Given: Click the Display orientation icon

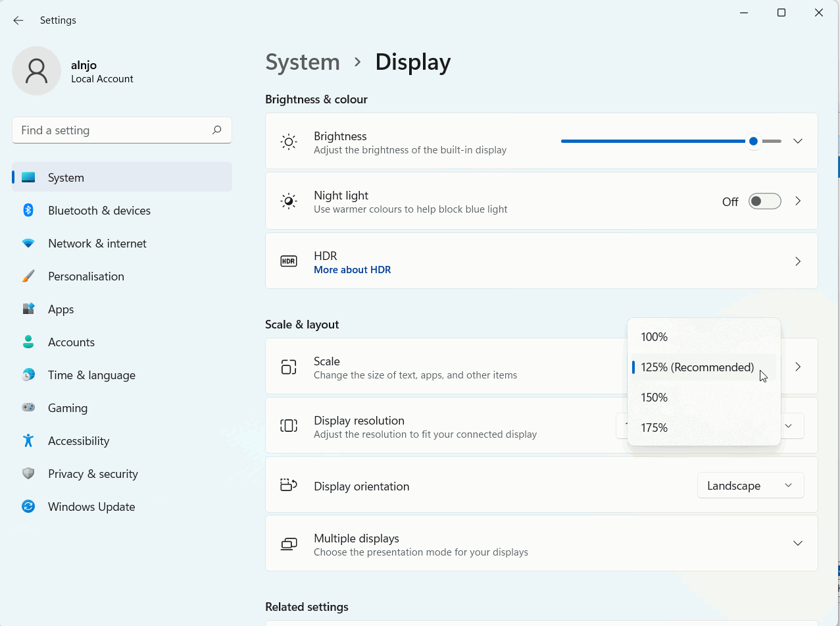Looking at the screenshot, I should click(x=289, y=485).
